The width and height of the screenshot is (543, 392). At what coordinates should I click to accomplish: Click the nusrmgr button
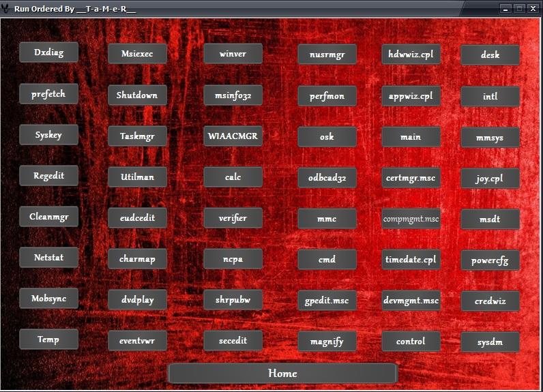point(327,55)
